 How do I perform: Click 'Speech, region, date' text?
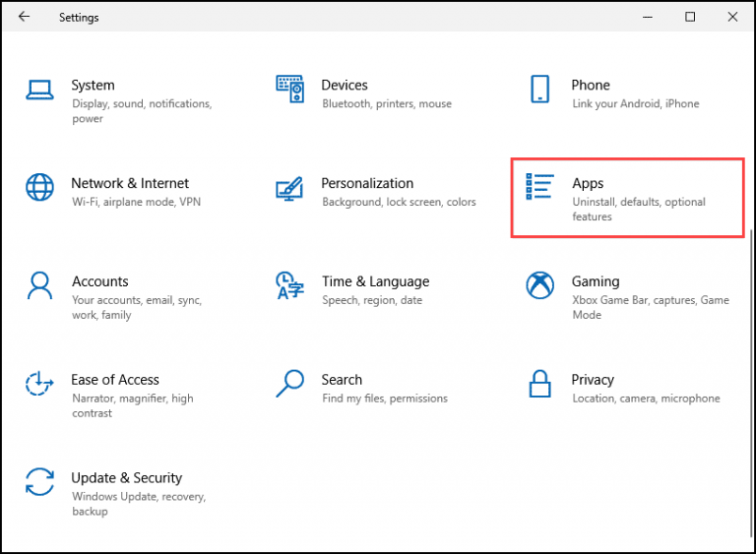(372, 300)
